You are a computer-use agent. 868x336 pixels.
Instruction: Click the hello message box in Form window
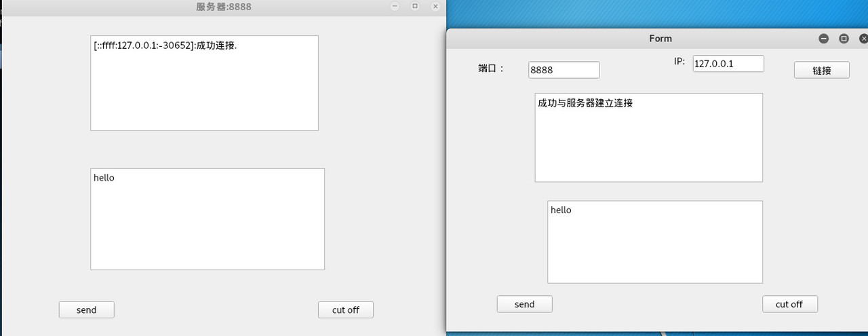[x=655, y=242]
